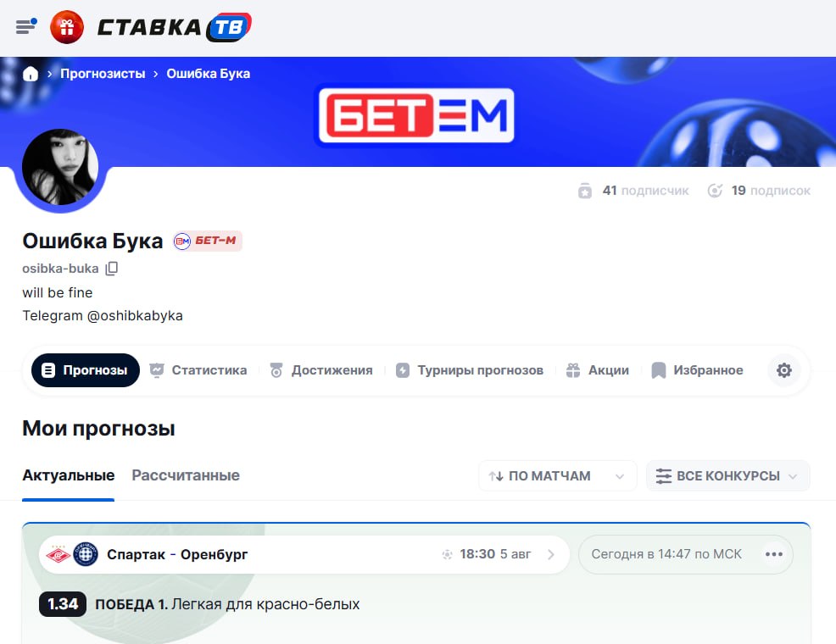Click the Оренбург team logo

[x=86, y=554]
